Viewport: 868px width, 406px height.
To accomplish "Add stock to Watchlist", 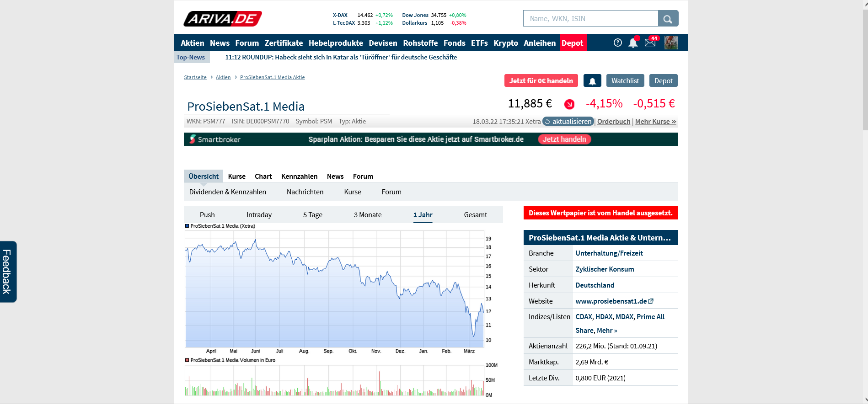I will (x=625, y=80).
